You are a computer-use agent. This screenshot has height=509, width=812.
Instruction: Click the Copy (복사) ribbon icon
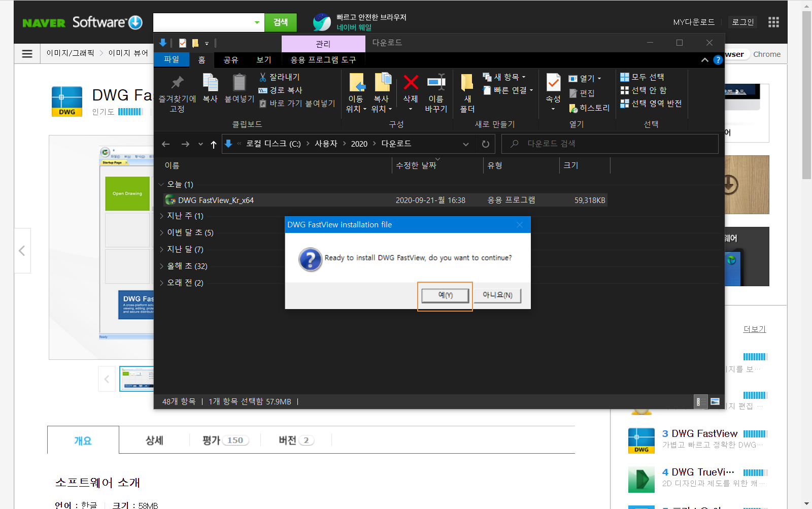tap(210, 82)
